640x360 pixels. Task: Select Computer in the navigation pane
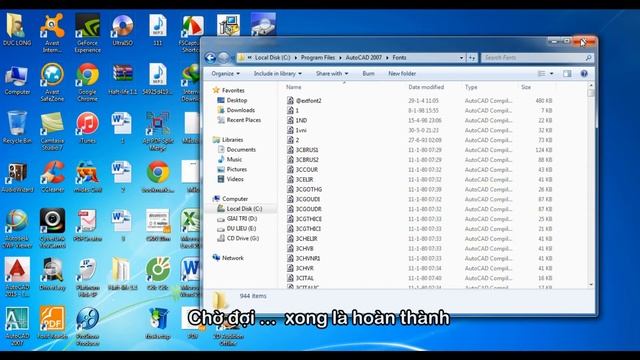[230, 199]
